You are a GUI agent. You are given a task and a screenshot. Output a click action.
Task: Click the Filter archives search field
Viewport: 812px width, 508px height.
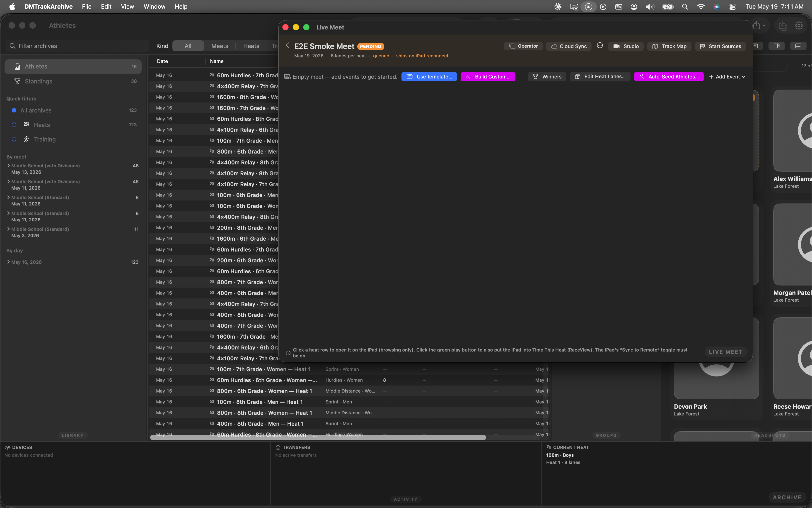(x=77, y=46)
